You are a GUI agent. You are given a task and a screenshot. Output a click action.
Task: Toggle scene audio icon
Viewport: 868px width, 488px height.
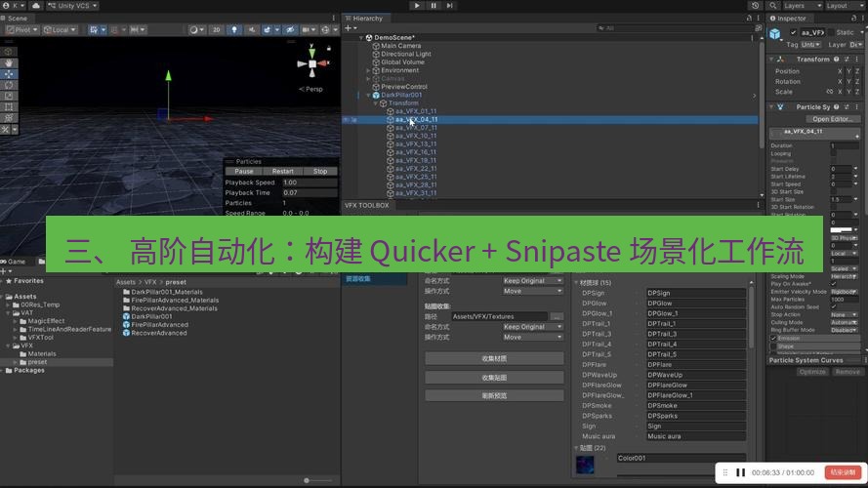coord(251,30)
